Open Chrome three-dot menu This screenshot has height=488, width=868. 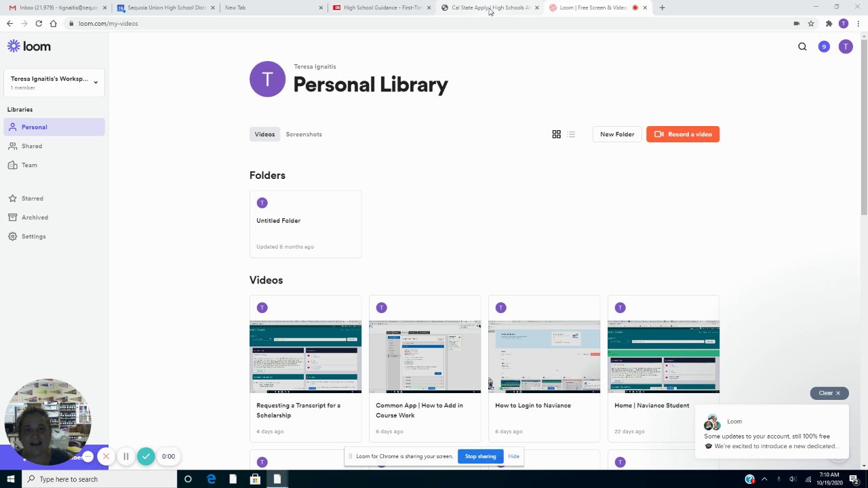click(x=857, y=23)
